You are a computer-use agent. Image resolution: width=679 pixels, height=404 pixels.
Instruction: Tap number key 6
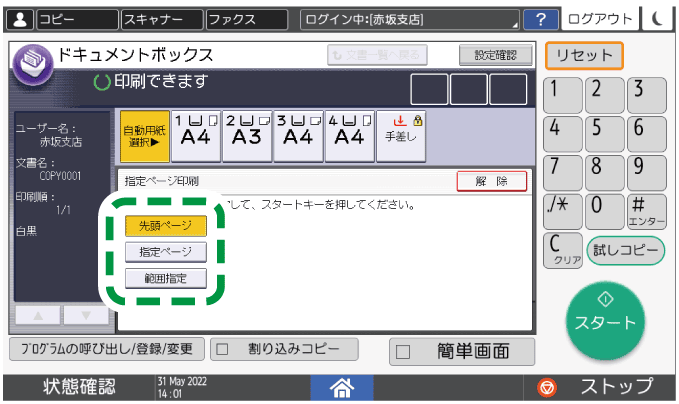tap(647, 134)
